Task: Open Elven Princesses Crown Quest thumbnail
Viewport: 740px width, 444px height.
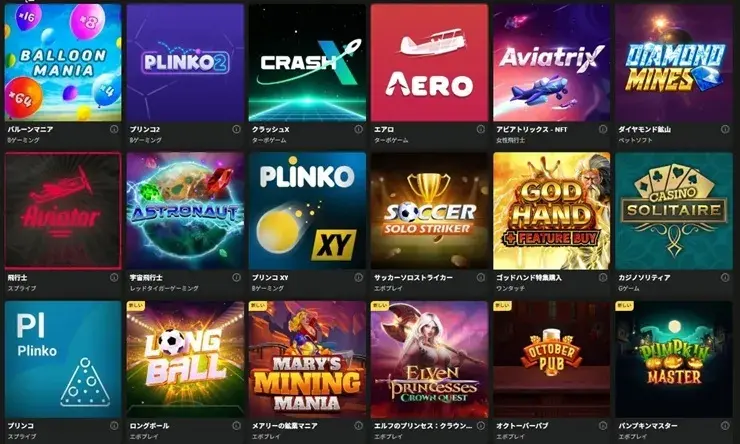Action: click(429, 360)
